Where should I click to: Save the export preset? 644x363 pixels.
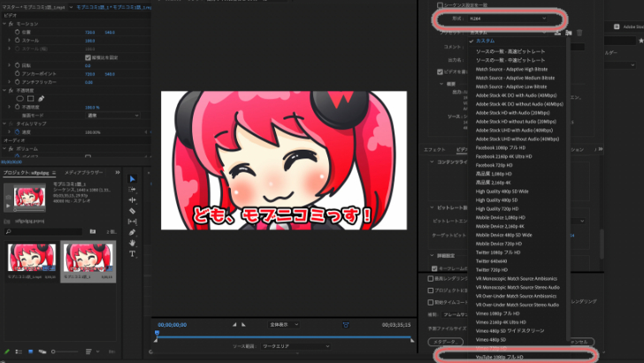click(557, 33)
